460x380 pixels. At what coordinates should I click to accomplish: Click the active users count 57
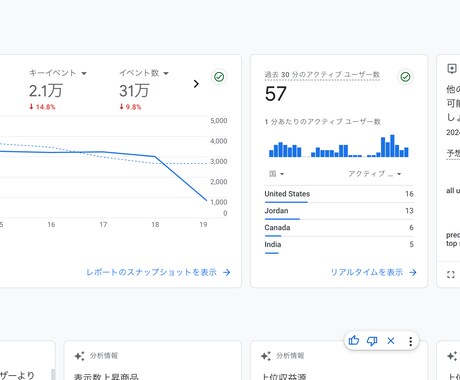(x=276, y=94)
